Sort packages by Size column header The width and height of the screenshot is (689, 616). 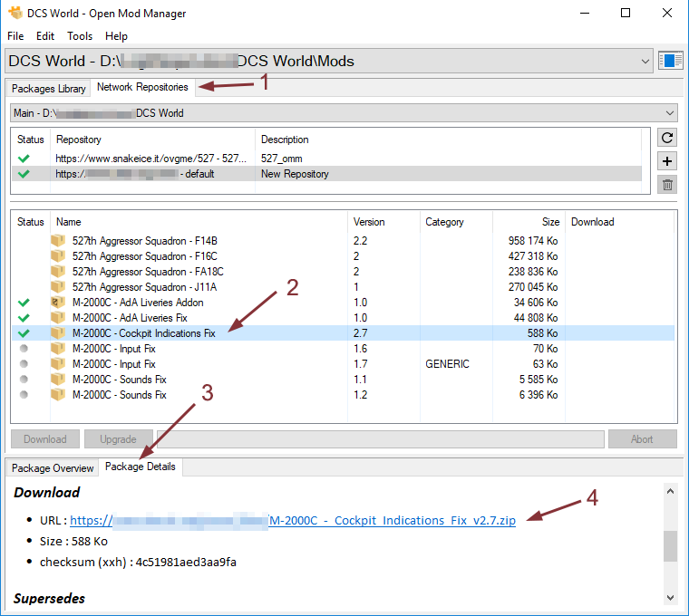(529, 222)
